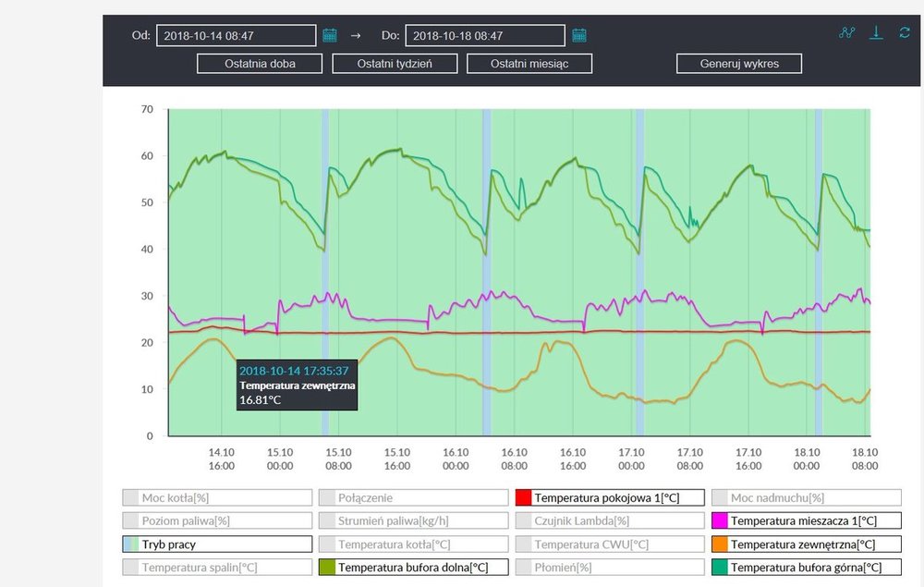This screenshot has height=587, width=924.
Task: Click the teal 'Temperatura bufora górna' swatch
Action: [x=720, y=568]
